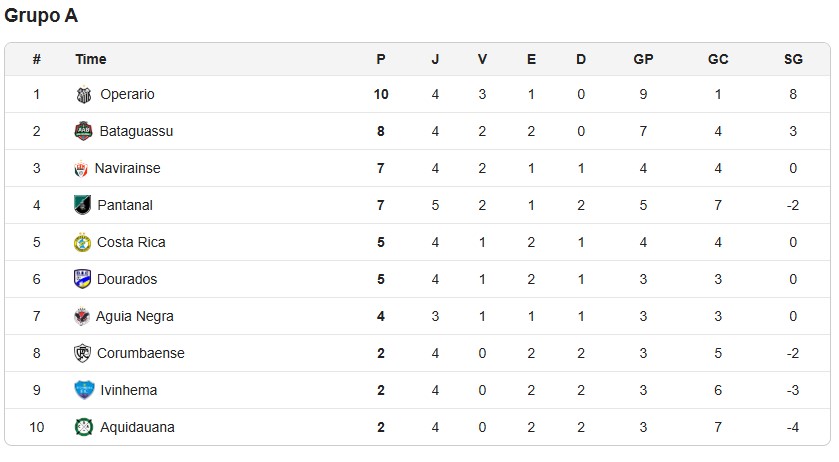The height and width of the screenshot is (462, 839).
Task: Click the Aguia Negra team logo
Action: [82, 316]
